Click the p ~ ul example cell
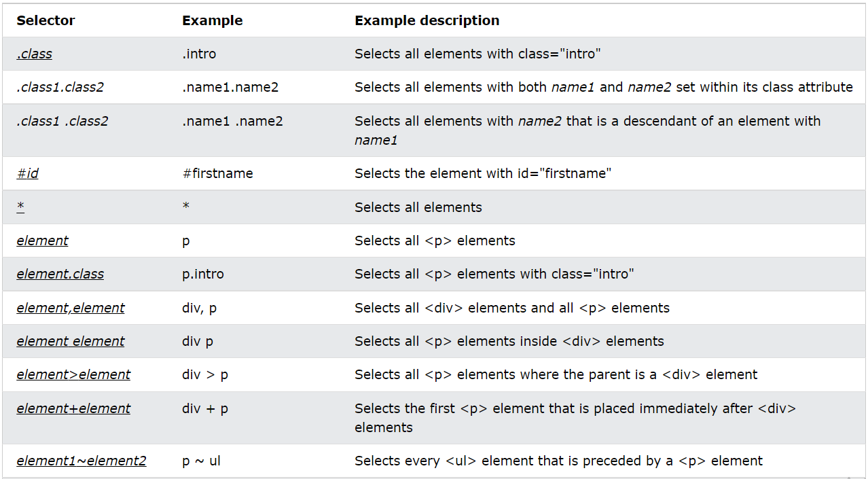Screen dimensions: 868x479 point(201,461)
